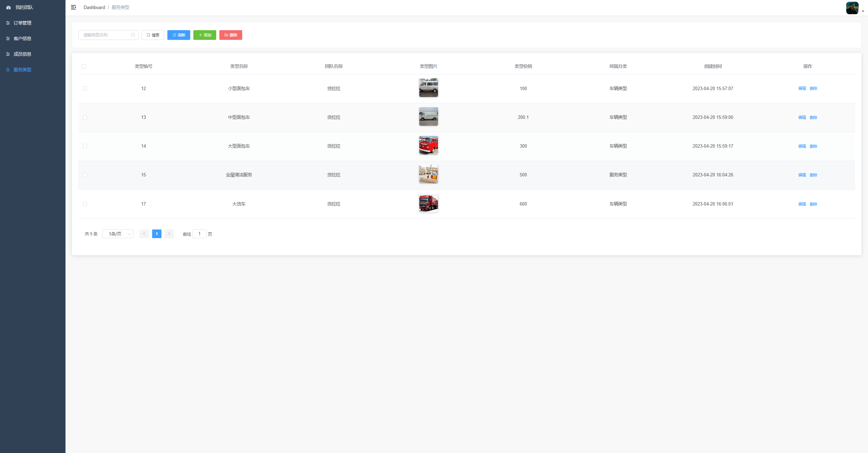Click previous page arrow
The width and height of the screenshot is (868, 453).
tap(144, 234)
